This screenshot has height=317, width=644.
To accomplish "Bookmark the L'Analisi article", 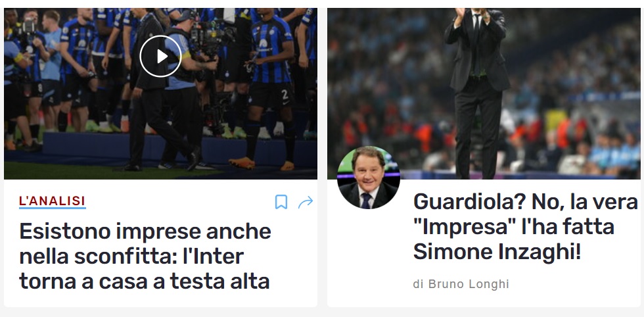I will (x=281, y=202).
